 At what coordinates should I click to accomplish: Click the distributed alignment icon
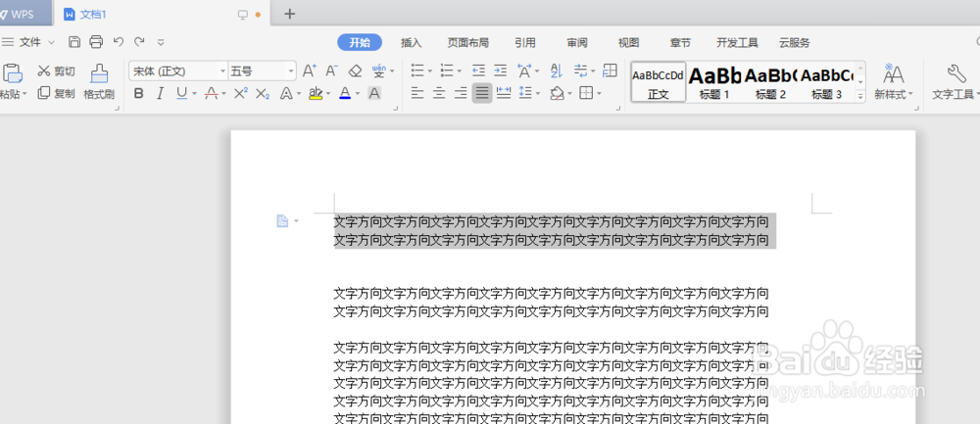click(x=503, y=94)
